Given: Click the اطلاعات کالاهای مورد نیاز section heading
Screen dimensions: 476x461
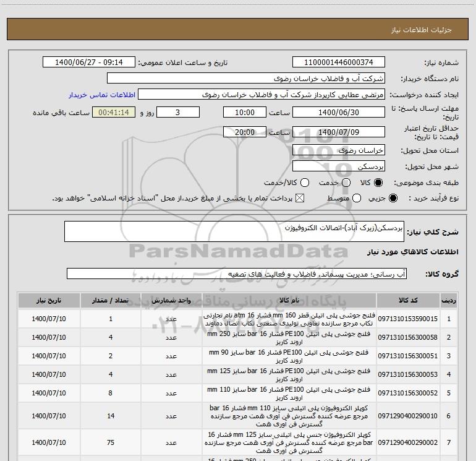Looking at the screenshot, I should [x=413, y=252].
